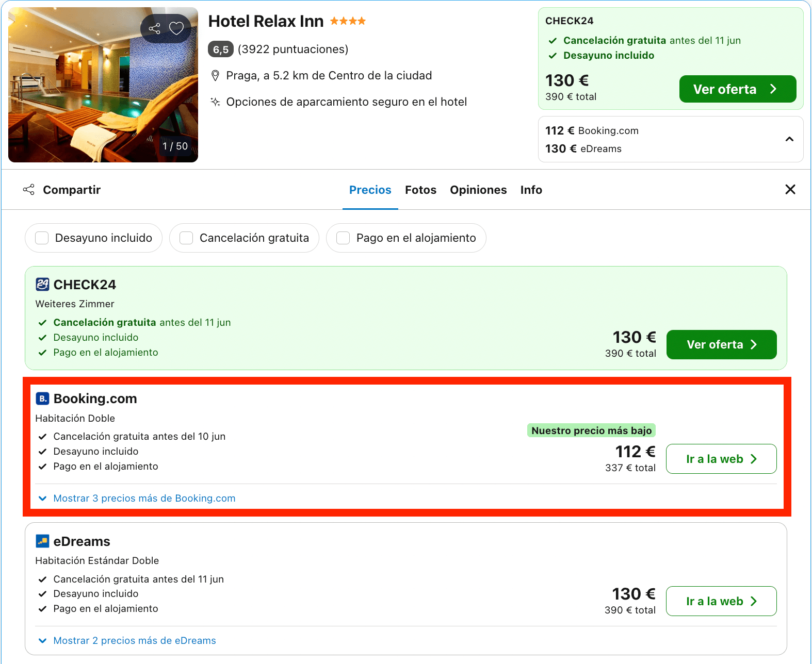Click Cancelación gratuita antes del 10 jun
The width and height of the screenshot is (812, 664).
click(x=139, y=436)
